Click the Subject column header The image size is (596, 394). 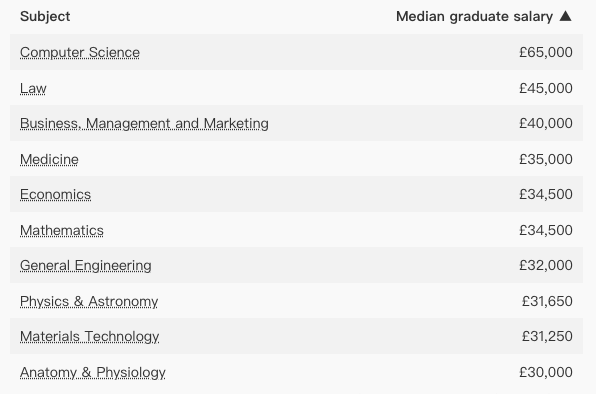click(45, 17)
